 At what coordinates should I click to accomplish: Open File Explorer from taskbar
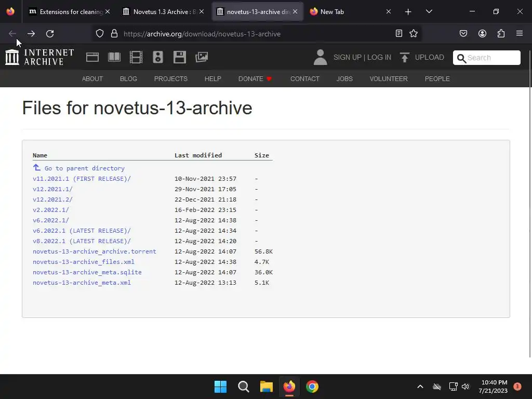267,387
